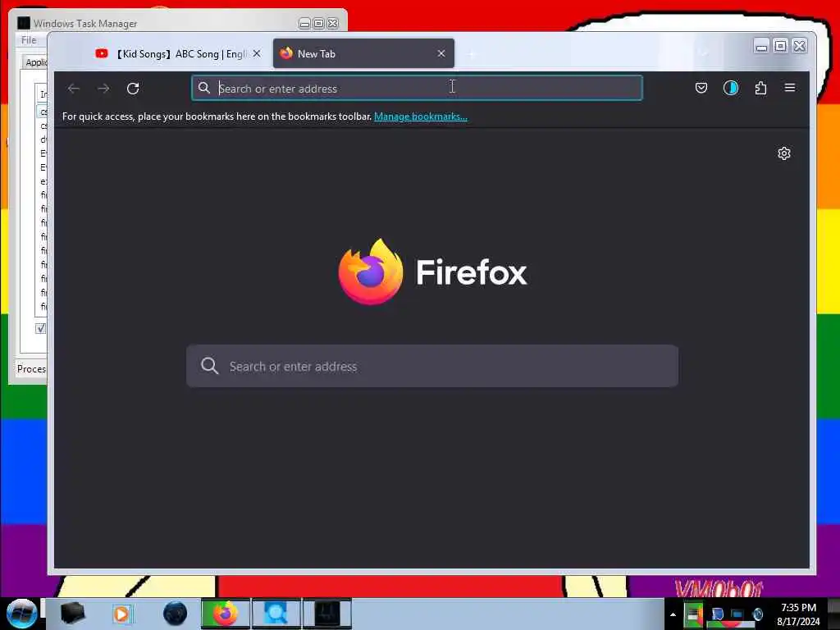Focus the Firefox address bar field
The image size is (840, 630).
pyautogui.click(x=417, y=88)
